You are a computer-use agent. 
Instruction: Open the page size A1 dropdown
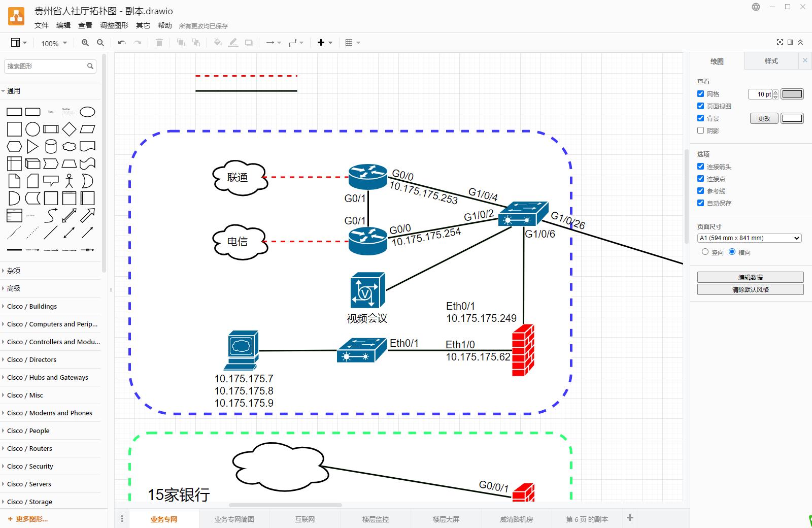coord(750,238)
